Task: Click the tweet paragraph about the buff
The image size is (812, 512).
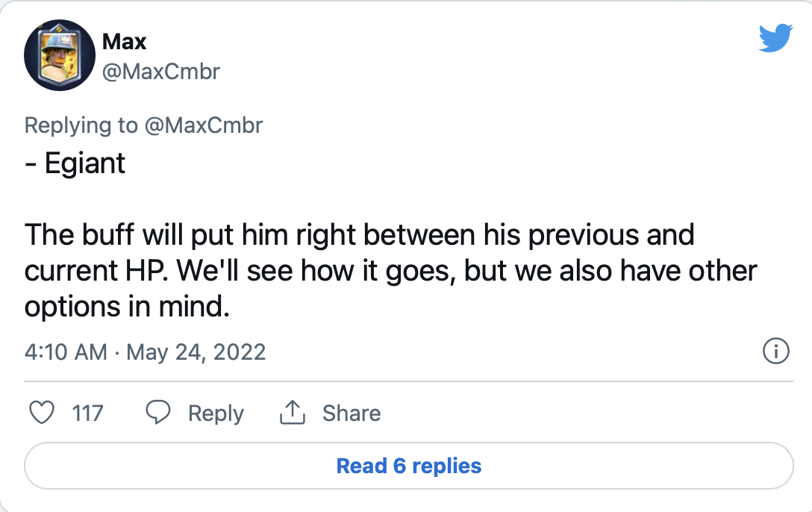Action: (x=390, y=270)
